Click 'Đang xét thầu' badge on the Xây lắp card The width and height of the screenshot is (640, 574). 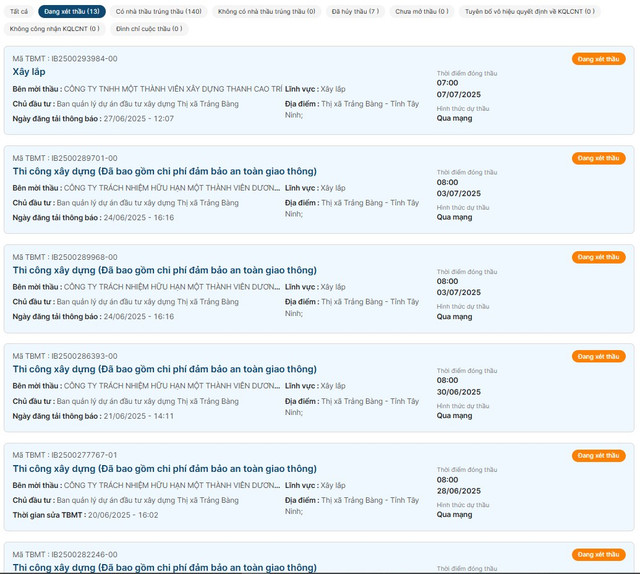(598, 59)
